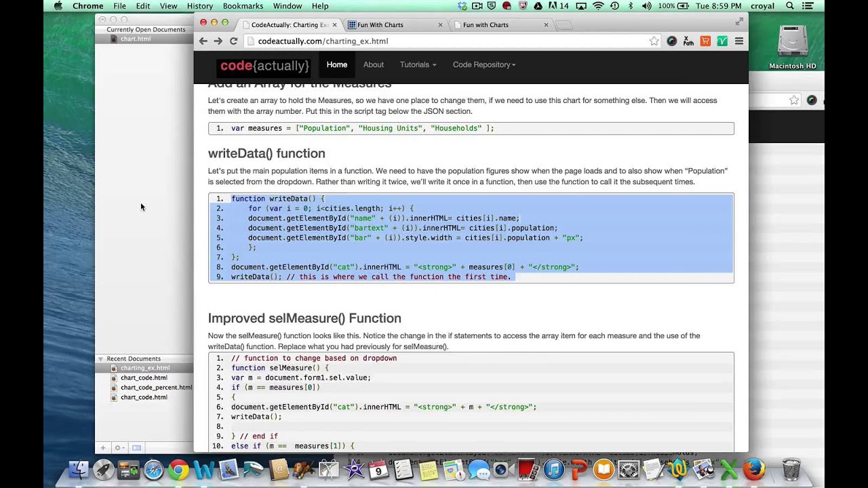Click the code{actually} site logo

[264, 66]
